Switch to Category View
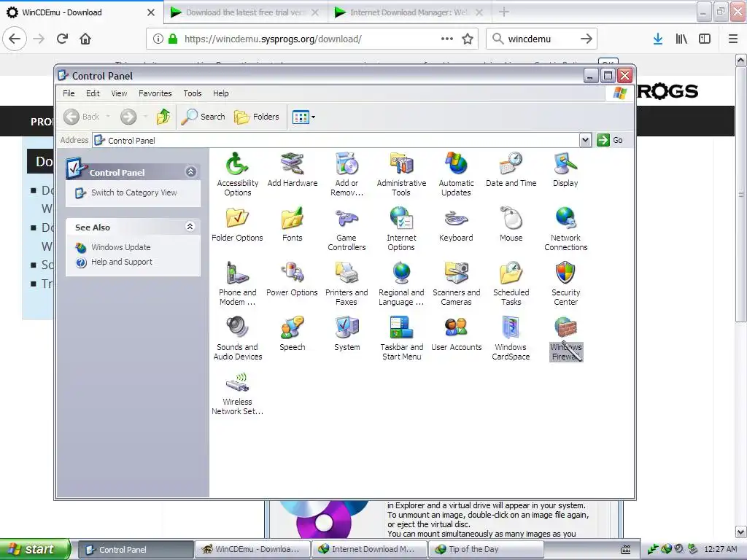 (134, 192)
